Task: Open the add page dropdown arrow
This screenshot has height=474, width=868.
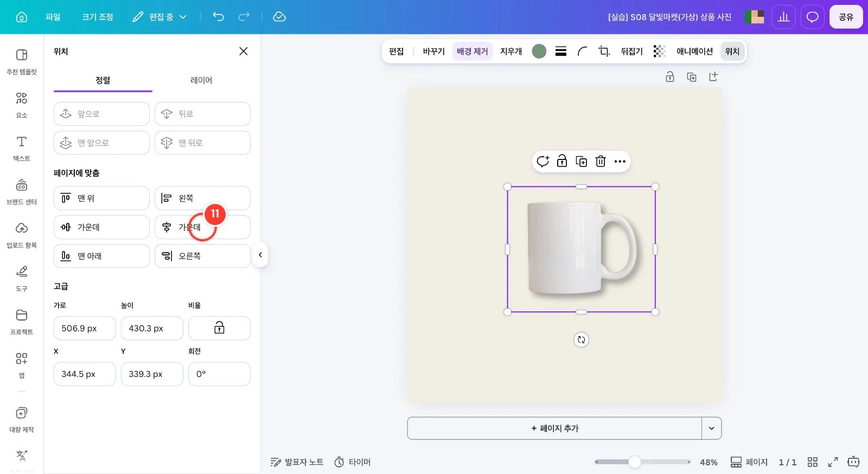Action: [x=711, y=428]
